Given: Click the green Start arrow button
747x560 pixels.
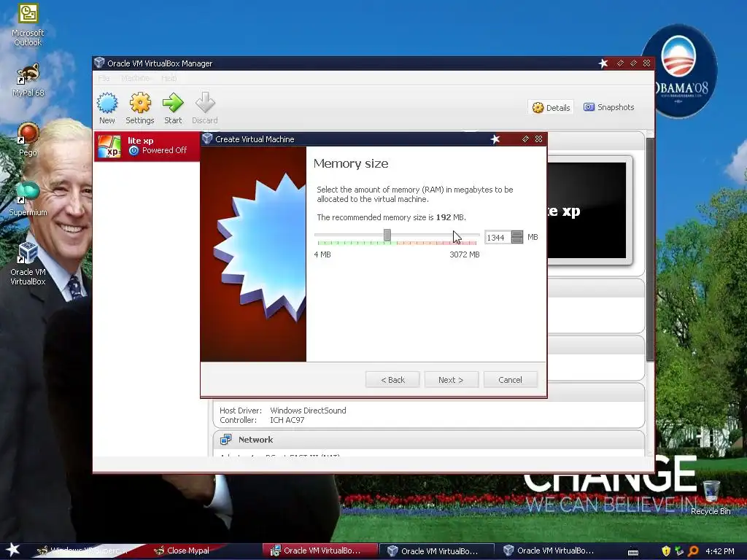Looking at the screenshot, I should coord(173,109).
